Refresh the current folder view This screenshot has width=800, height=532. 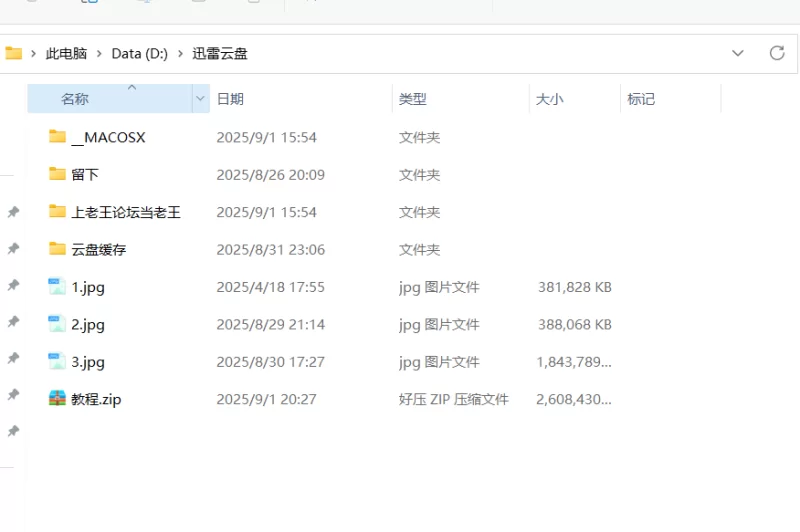click(x=777, y=53)
